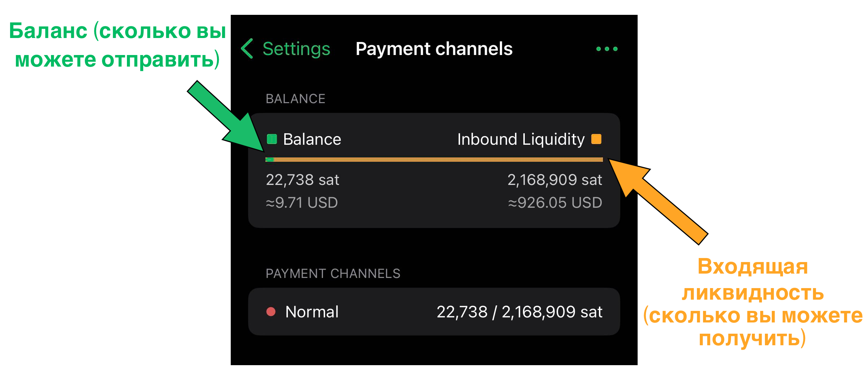Image resolution: width=868 pixels, height=380 pixels.
Task: Open the three-dot more options menu
Action: coord(607,49)
